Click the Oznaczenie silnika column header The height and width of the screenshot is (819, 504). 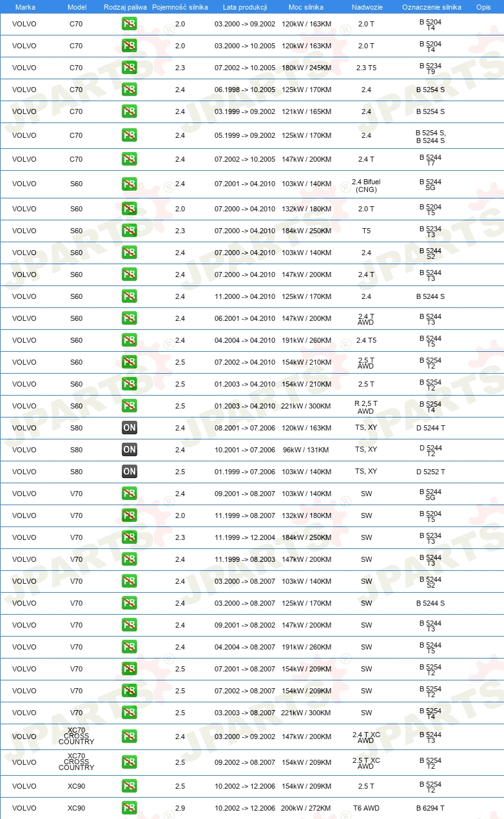coord(432,6)
